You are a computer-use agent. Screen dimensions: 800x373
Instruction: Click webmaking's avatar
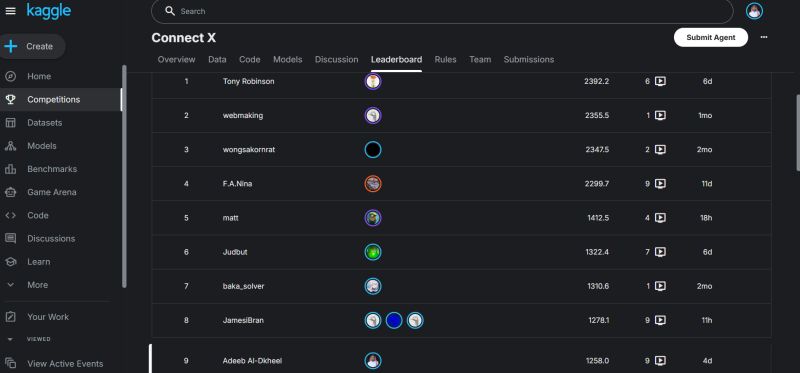(373, 115)
